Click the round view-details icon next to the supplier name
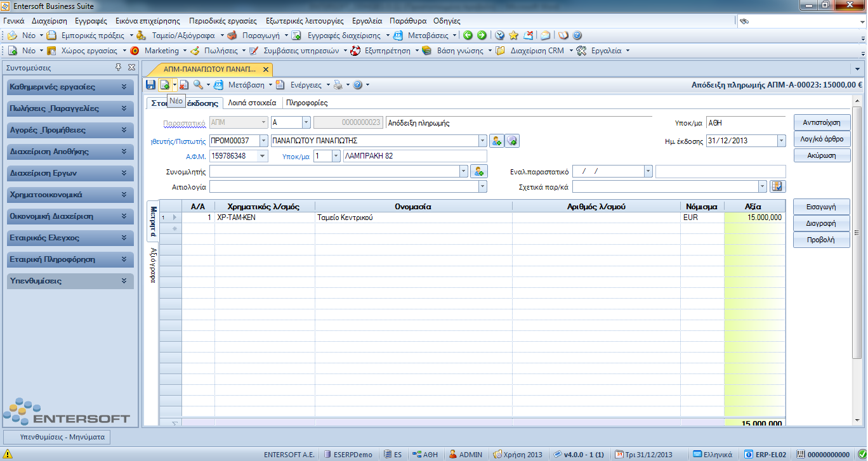The width and height of the screenshot is (868, 461). [x=512, y=141]
